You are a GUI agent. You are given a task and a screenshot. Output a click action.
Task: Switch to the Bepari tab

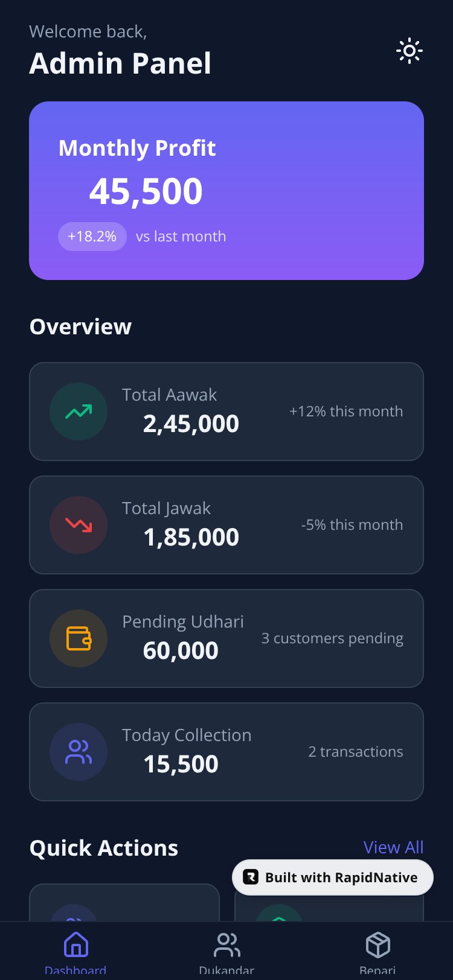click(x=377, y=952)
